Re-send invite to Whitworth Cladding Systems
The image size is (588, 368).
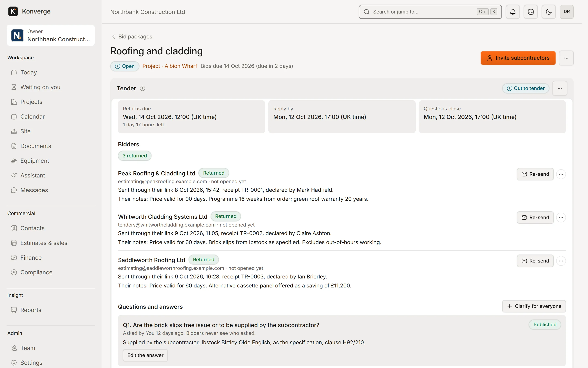[x=535, y=218]
